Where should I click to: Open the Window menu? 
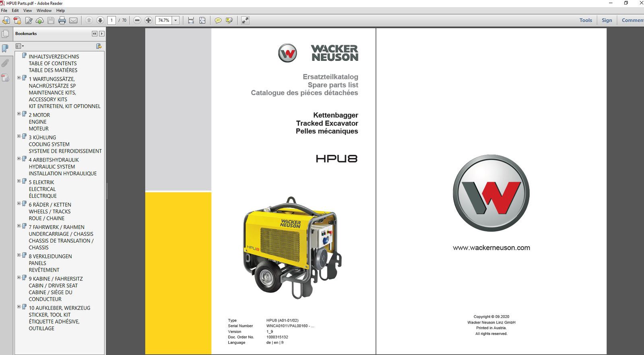click(x=44, y=10)
